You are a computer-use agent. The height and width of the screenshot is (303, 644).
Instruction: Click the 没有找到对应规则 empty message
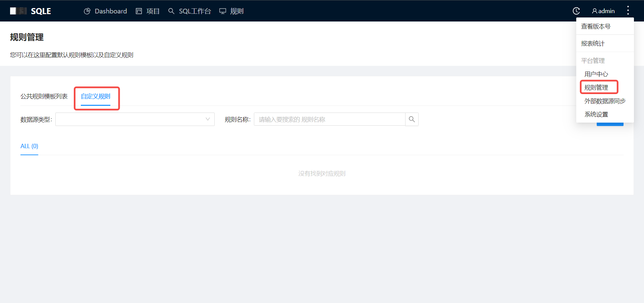[x=322, y=174]
